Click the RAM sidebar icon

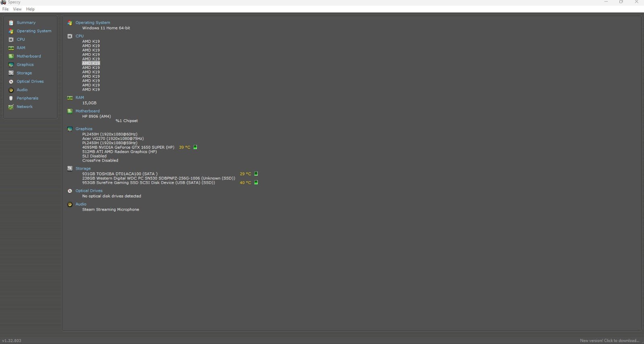[11, 48]
